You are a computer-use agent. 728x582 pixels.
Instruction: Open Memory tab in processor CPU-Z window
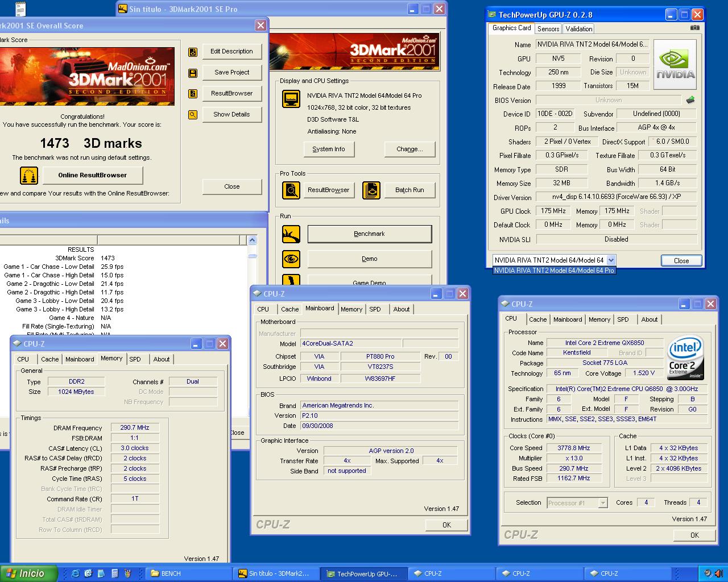[599, 319]
